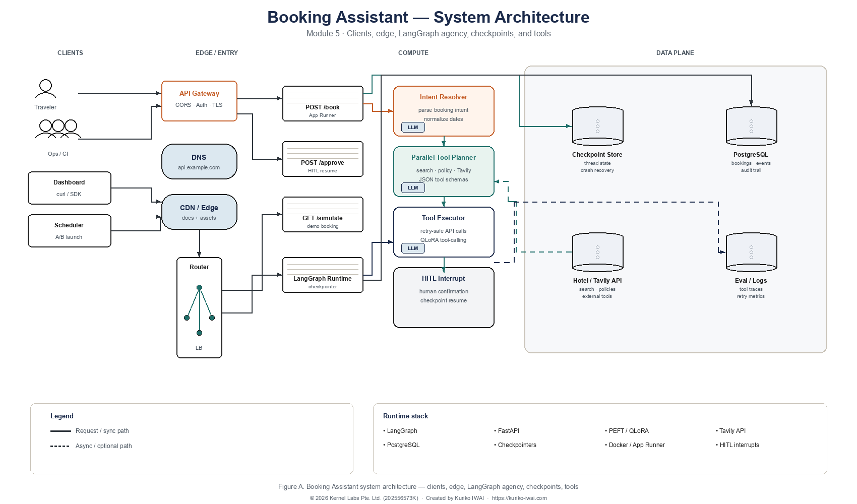Click the bookings events audit trail text
857x504 pixels.
(x=751, y=167)
